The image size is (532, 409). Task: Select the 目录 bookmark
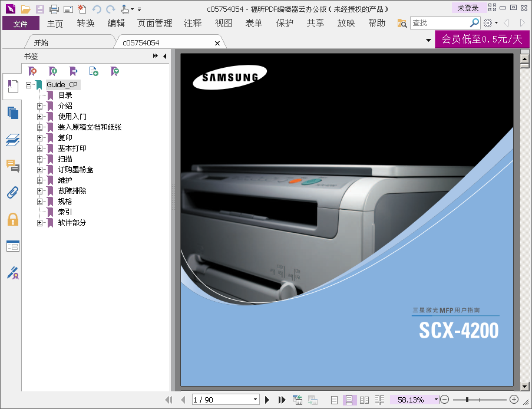tap(65, 95)
